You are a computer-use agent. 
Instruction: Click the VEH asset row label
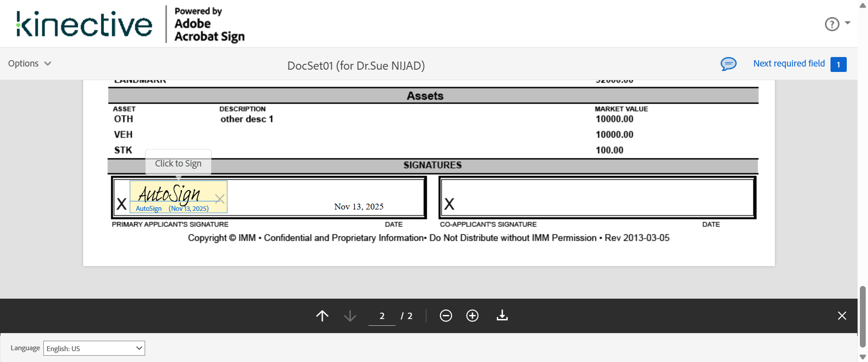tap(123, 134)
